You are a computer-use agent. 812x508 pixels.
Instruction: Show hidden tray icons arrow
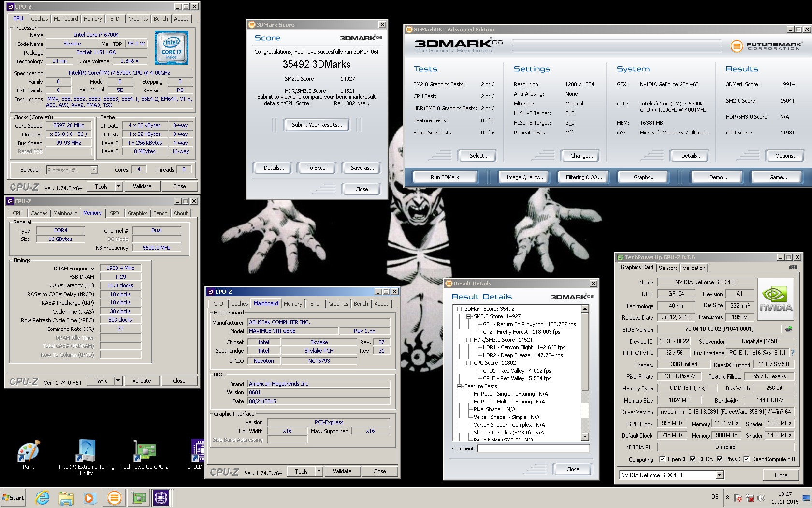click(727, 497)
